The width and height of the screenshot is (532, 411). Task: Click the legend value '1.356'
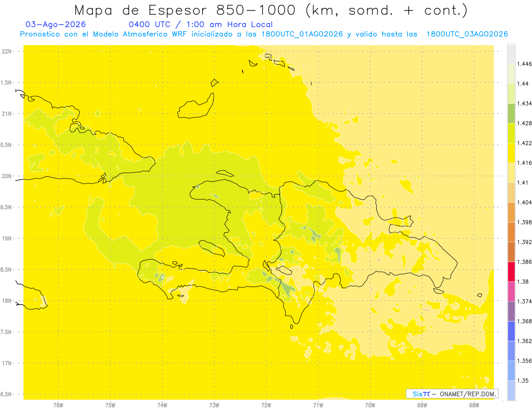[x=524, y=360]
